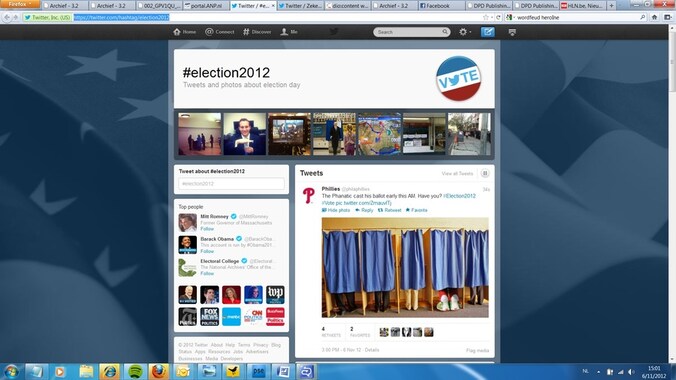This screenshot has width=676, height=380.
Task: Follow Mitt Romney
Action: pos(207,229)
